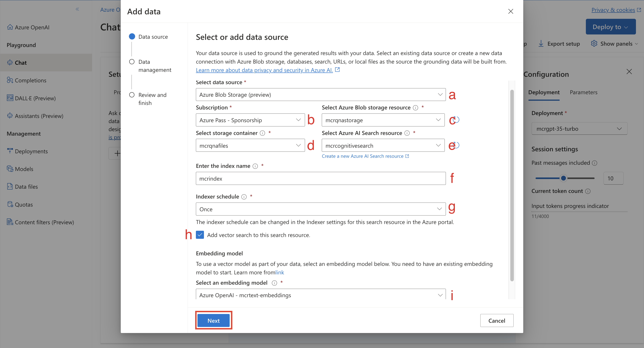Expand the Azure AI Search resource dropdown

383,146
